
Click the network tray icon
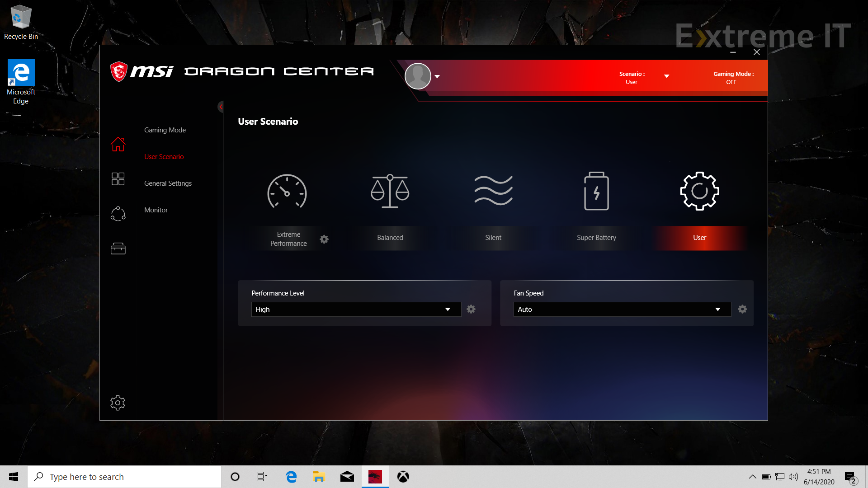click(780, 477)
